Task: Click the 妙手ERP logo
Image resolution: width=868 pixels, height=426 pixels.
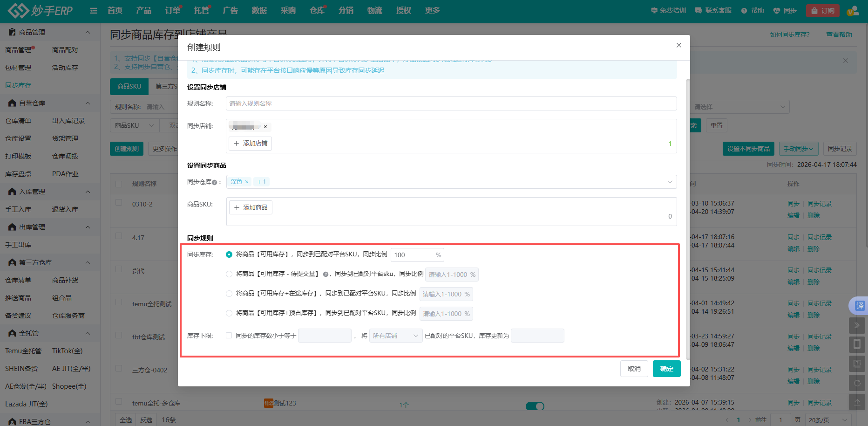Action: point(40,10)
